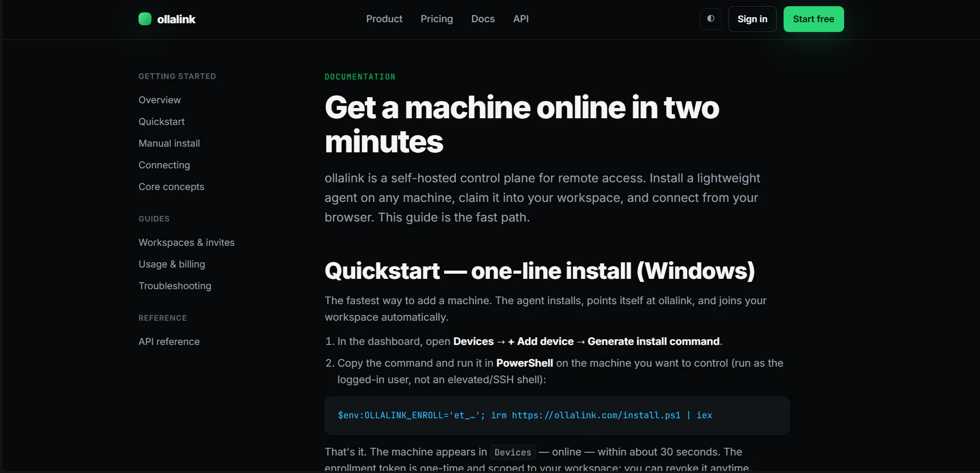Viewport: 980px width, 473px height.
Task: Open the API nav item
Action: pyautogui.click(x=520, y=19)
